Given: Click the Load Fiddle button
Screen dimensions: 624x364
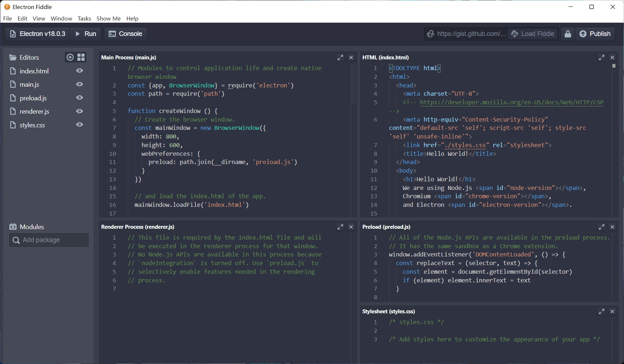Looking at the screenshot, I should pos(533,34).
